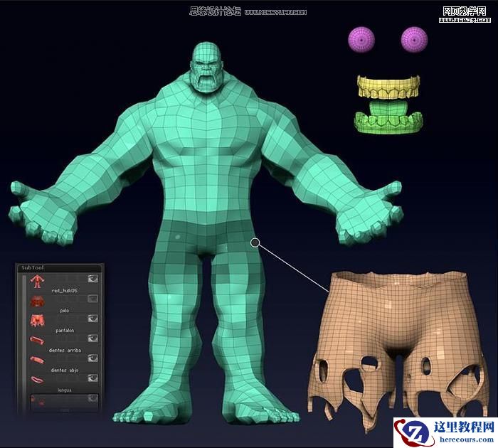Click the red_hulk05 label
This screenshot has height=448, width=498.
[65, 291]
